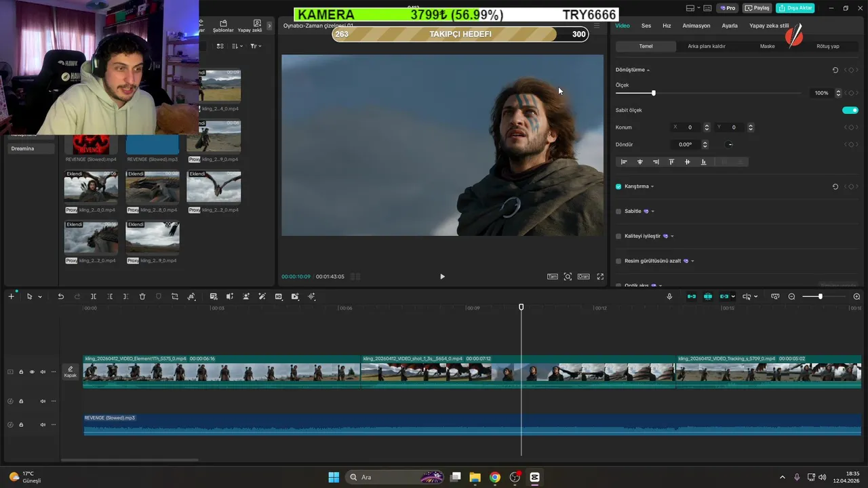Screen dimensions: 868x488
Task: Zoom in the timeline with plus magnifier
Action: [856, 297]
